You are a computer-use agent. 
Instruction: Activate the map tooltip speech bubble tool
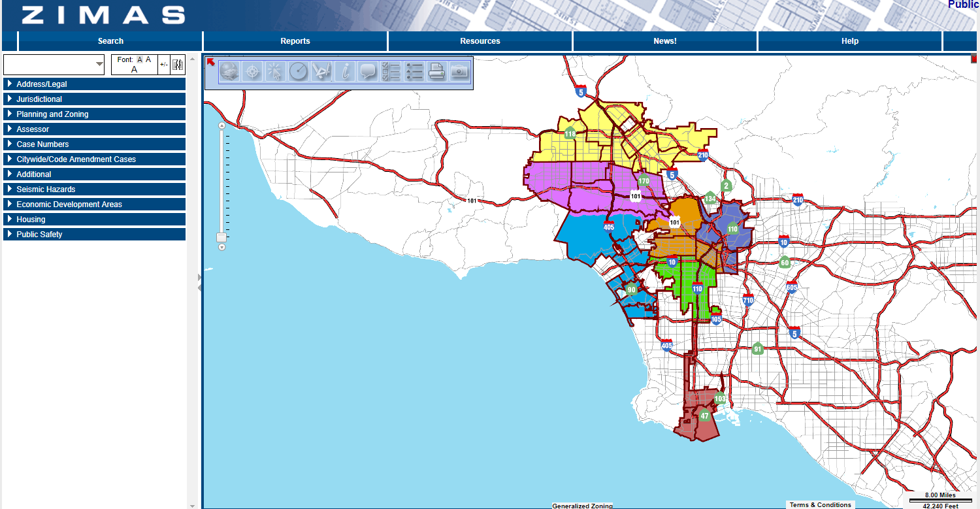coord(367,72)
